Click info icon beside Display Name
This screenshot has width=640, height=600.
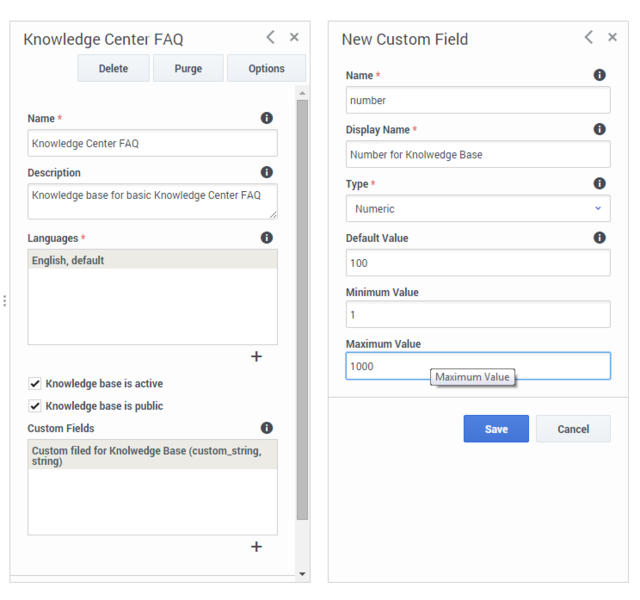coord(599,129)
